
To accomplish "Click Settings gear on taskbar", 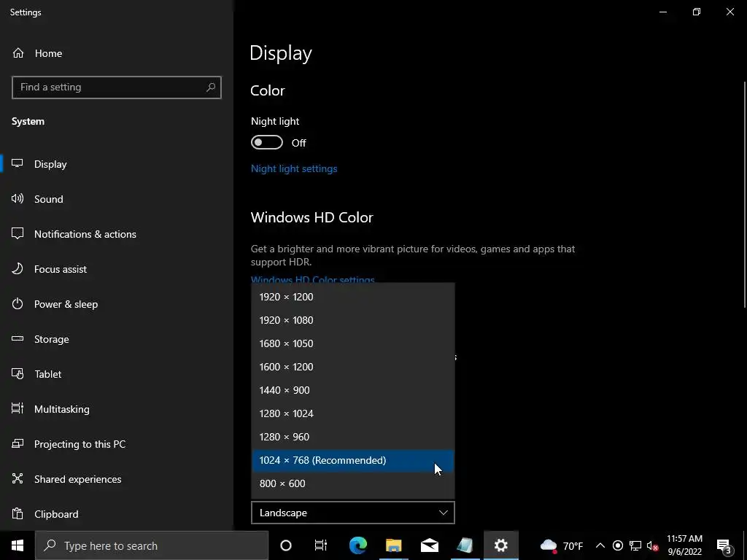I will [500, 545].
